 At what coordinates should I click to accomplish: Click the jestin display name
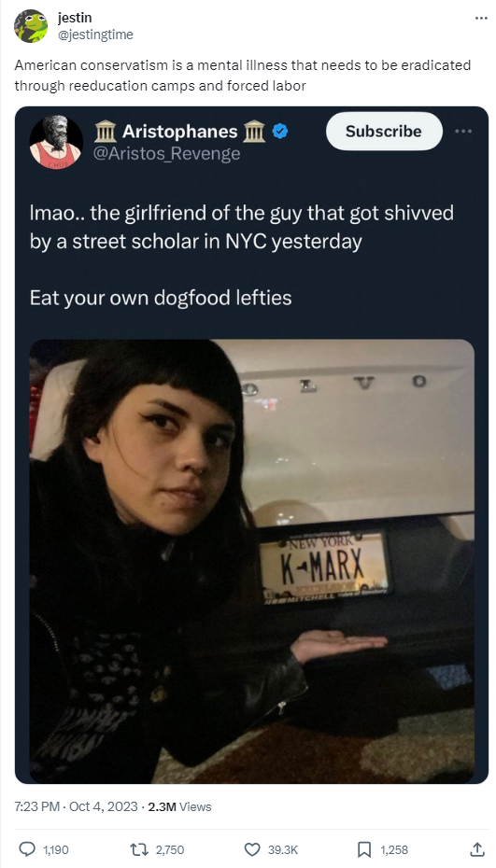(x=75, y=18)
